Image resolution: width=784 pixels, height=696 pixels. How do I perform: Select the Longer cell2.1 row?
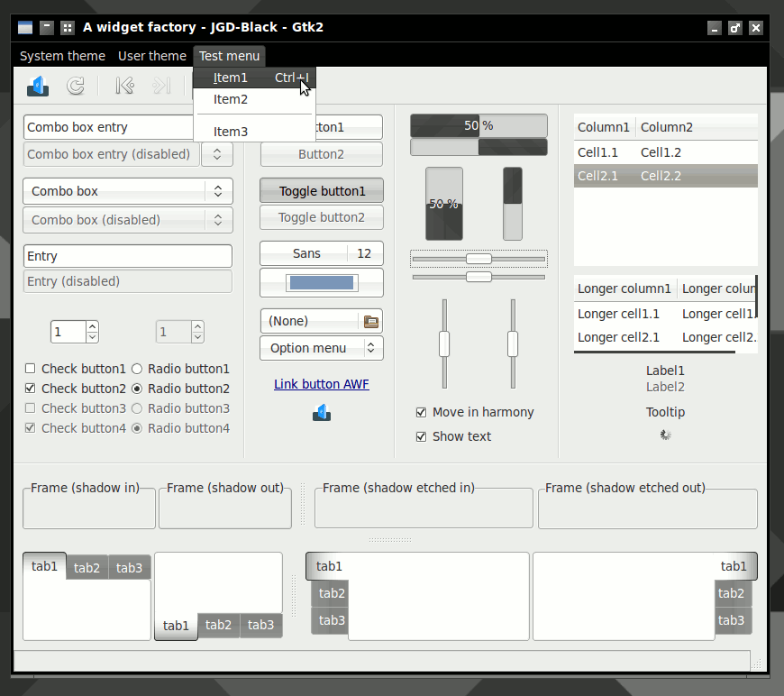(x=666, y=338)
